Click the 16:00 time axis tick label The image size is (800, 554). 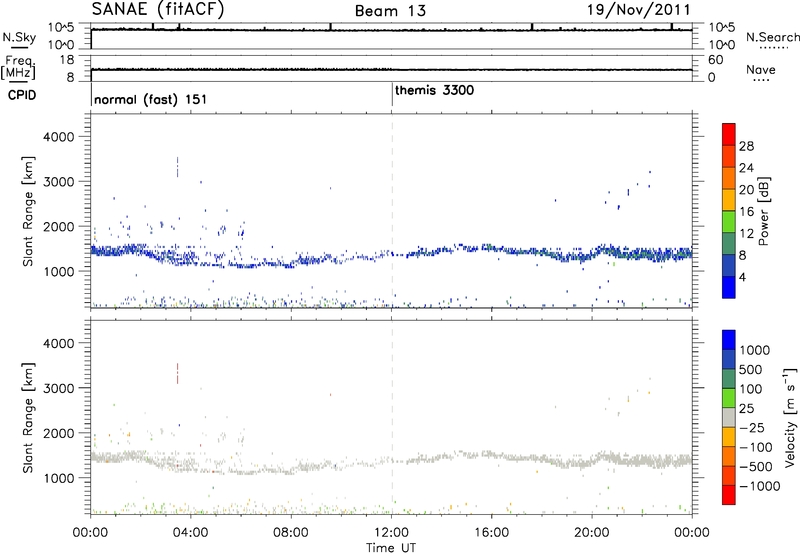tap(491, 533)
